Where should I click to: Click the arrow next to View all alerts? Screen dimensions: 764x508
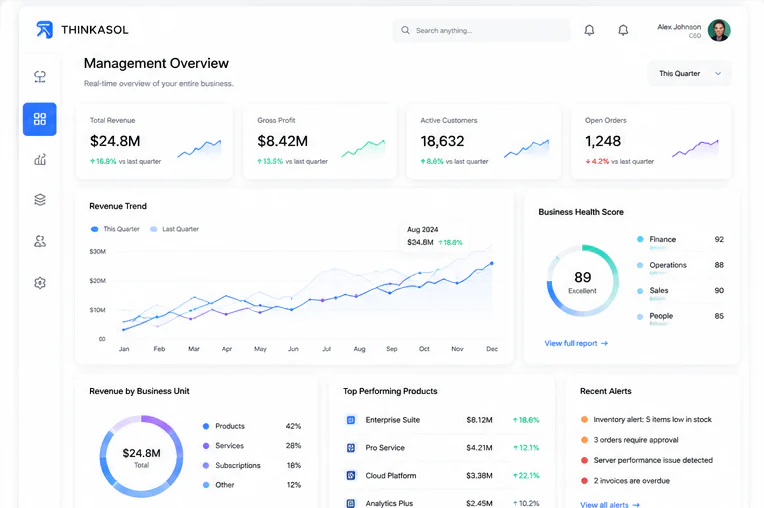point(636,505)
